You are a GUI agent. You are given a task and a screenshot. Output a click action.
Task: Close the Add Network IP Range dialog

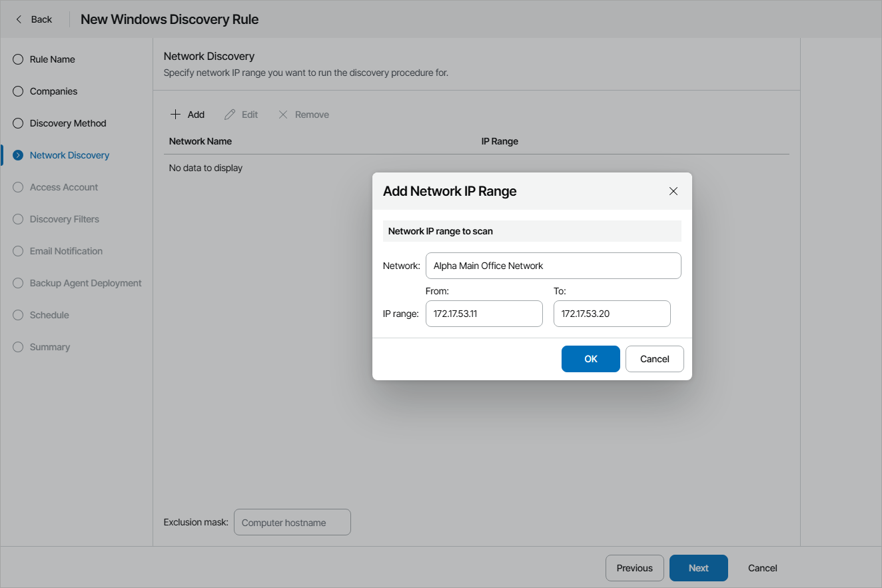click(x=673, y=191)
